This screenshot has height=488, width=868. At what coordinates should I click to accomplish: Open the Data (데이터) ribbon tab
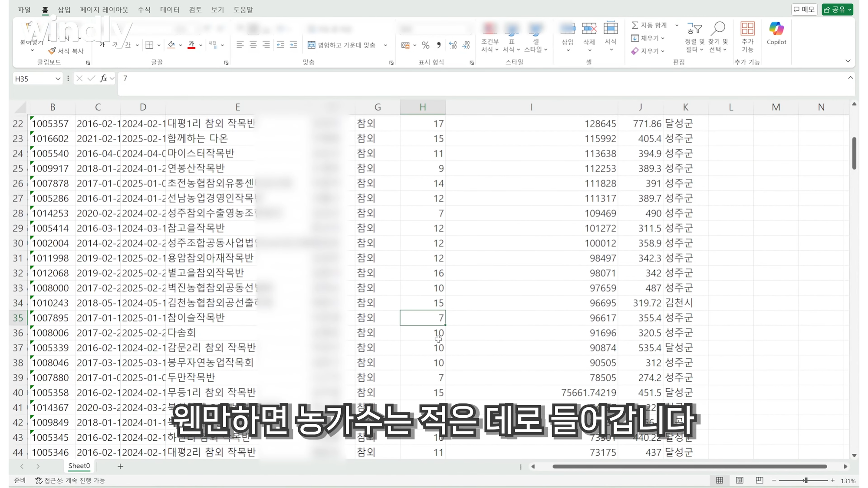170,10
